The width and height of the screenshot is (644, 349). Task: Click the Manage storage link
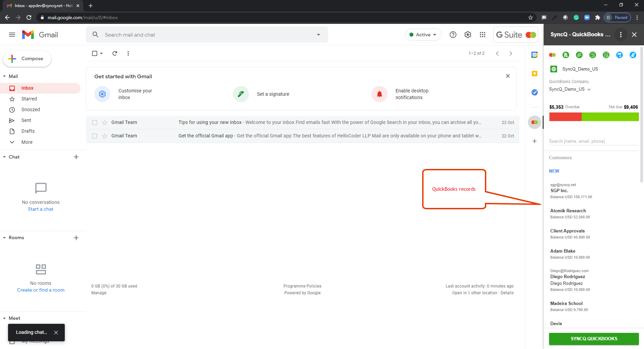click(x=99, y=293)
